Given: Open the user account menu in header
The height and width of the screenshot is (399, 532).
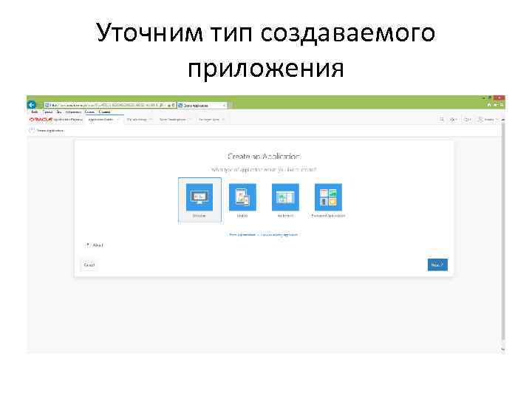Looking at the screenshot, I should click(488, 120).
